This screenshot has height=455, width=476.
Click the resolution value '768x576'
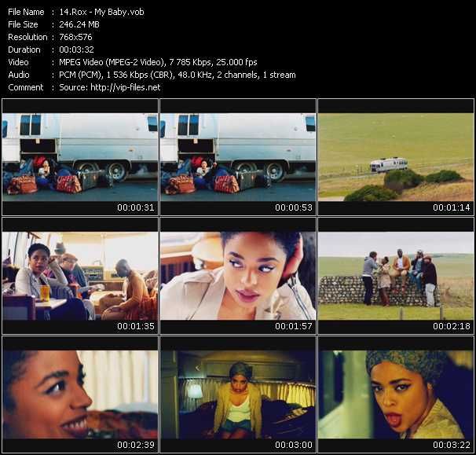[x=75, y=37]
